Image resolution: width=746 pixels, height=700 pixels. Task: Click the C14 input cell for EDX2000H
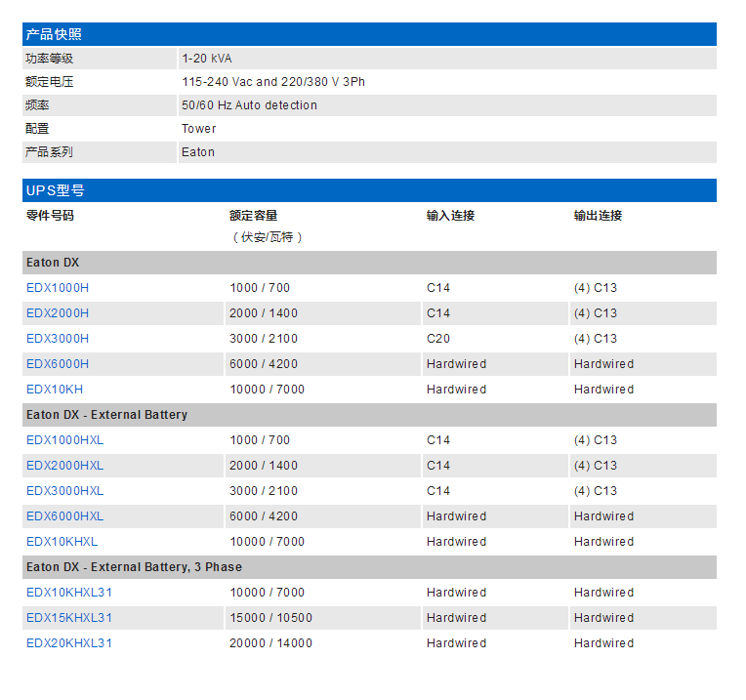point(438,313)
